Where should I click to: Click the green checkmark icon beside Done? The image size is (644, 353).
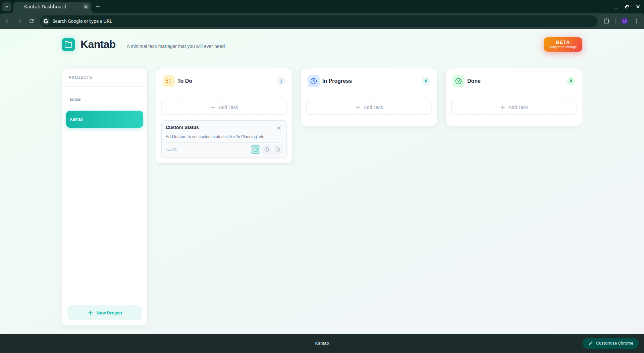(x=459, y=81)
